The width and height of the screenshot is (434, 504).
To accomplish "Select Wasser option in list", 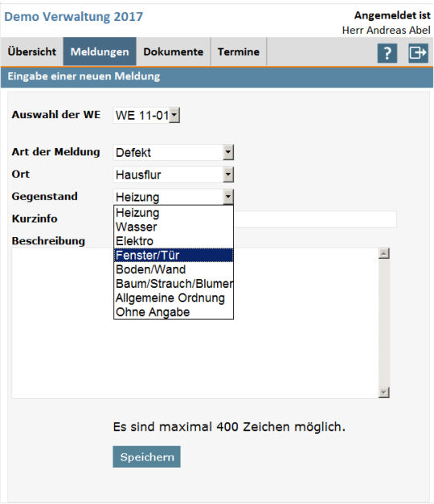I will point(174,227).
